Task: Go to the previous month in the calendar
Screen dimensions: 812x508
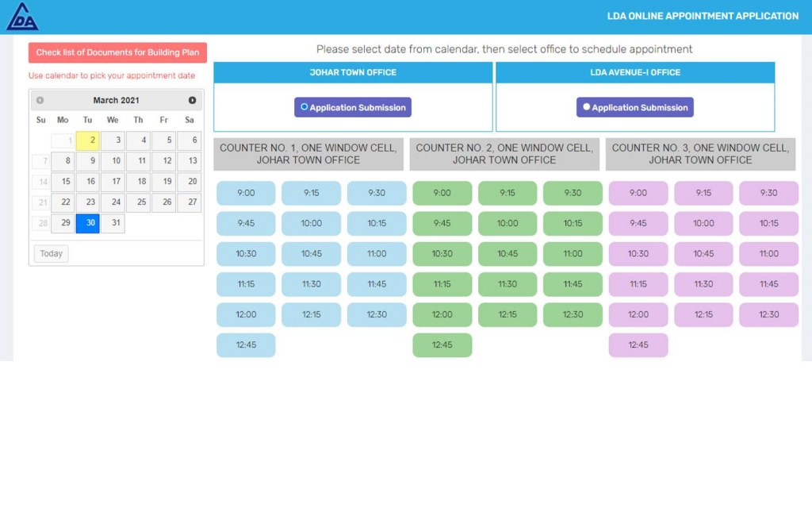Action: (40, 100)
